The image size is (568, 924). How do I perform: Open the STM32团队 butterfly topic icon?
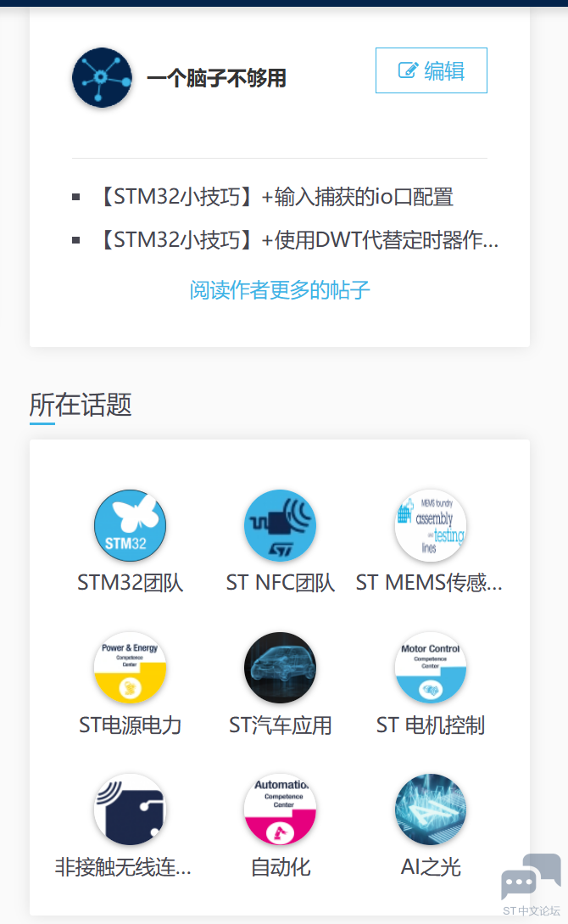point(130,526)
